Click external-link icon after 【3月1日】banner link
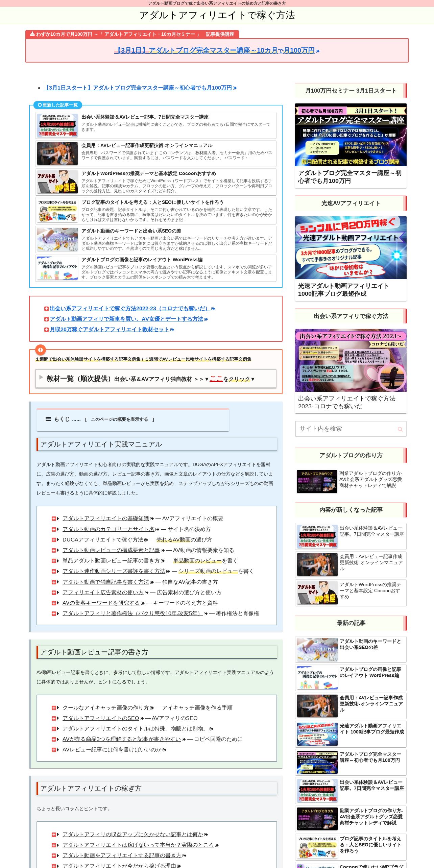This screenshot has height=868, width=434. tap(317, 51)
